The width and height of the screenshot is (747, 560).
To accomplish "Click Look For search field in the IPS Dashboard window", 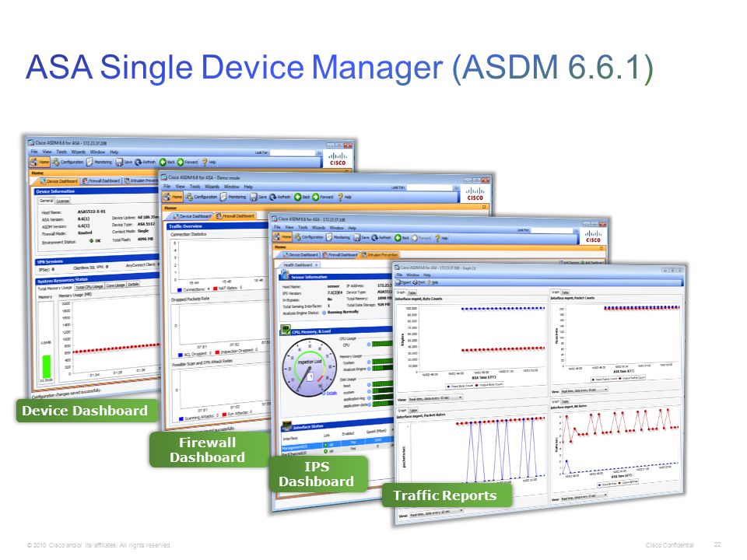I will [552, 230].
